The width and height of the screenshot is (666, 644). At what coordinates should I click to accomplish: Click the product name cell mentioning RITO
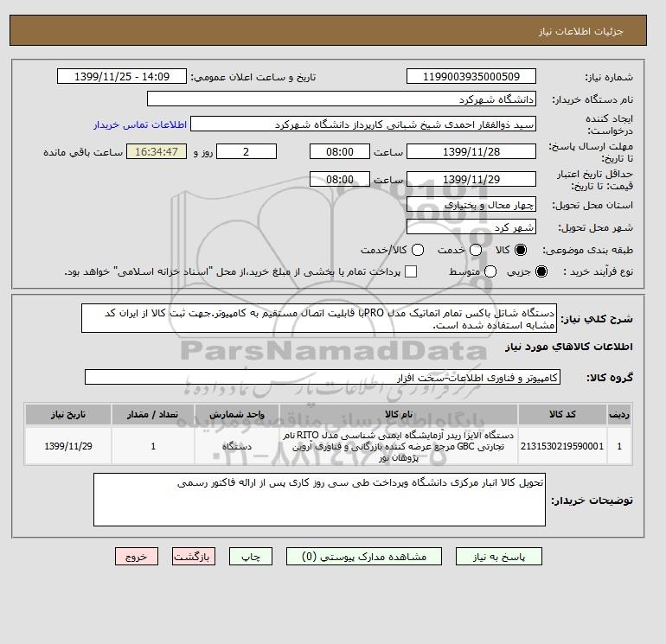pyautogui.click(x=399, y=446)
